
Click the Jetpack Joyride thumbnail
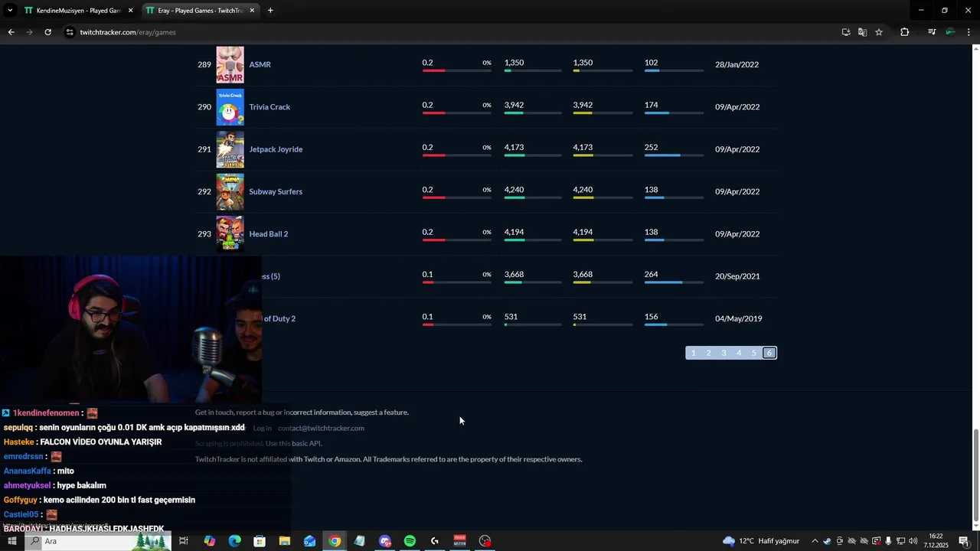tap(230, 149)
